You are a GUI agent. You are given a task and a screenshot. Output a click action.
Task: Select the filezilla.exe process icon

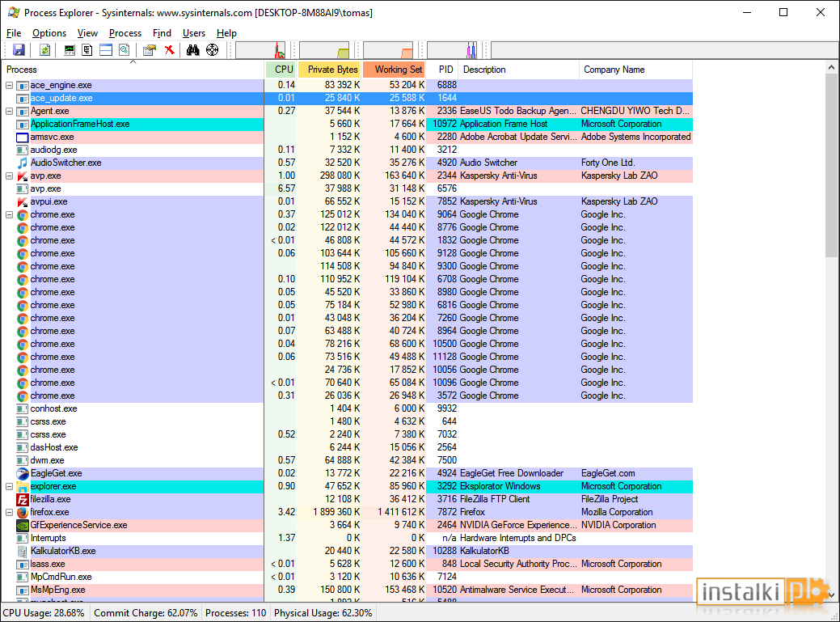22,500
